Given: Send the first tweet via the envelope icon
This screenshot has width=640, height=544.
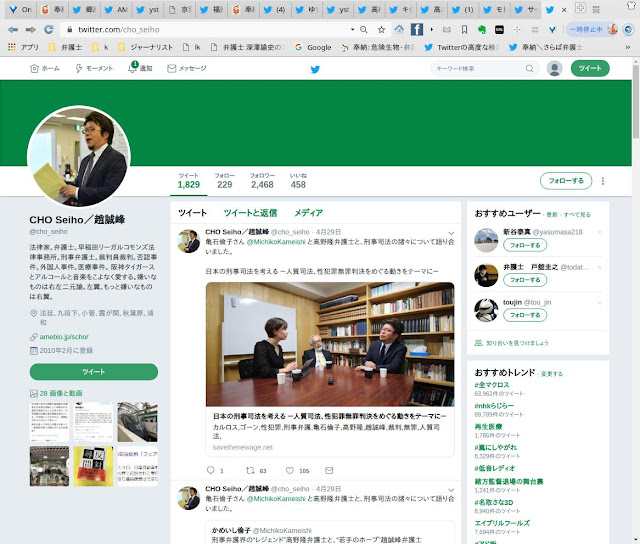Looking at the screenshot, I should click(329, 470).
